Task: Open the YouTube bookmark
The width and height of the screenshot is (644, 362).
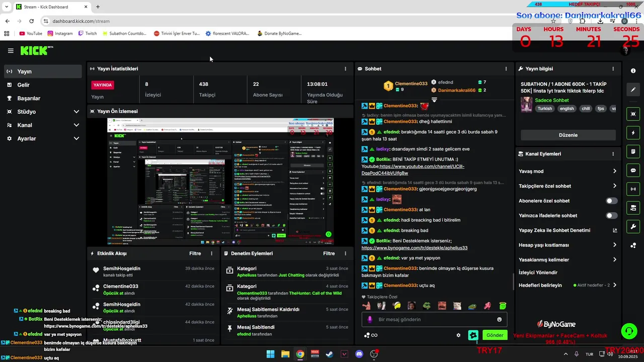Action: pyautogui.click(x=31, y=34)
